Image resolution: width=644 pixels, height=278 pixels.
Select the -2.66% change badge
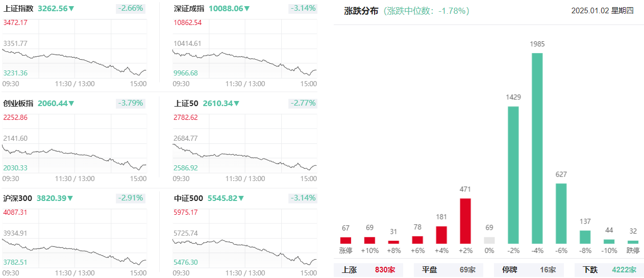[131, 9]
